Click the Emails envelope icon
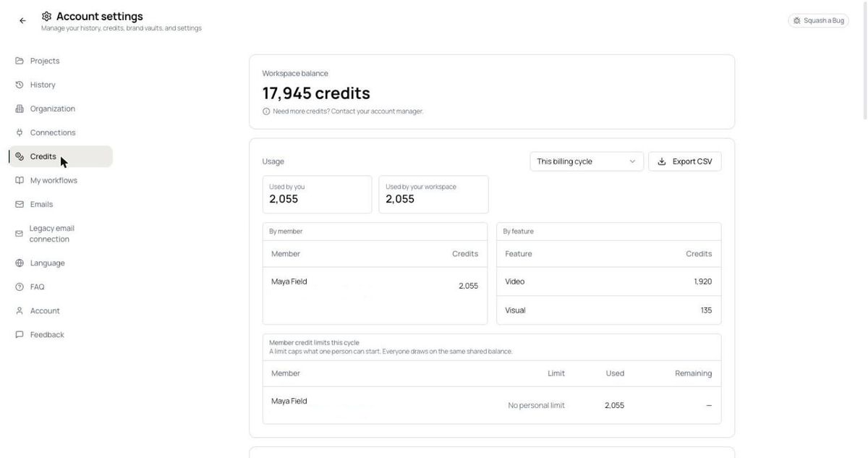Screen dimensions: 868x458 pos(20,204)
